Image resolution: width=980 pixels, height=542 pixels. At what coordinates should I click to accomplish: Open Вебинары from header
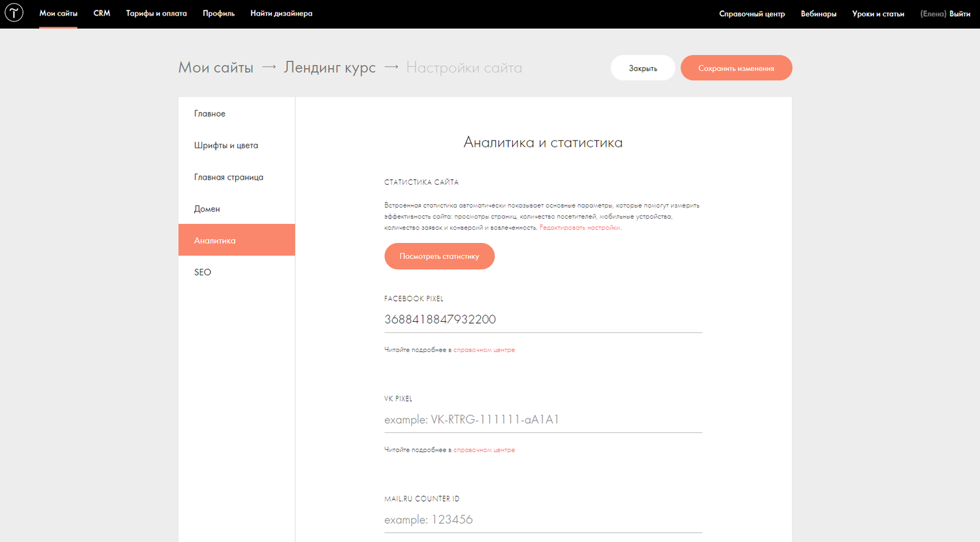click(x=819, y=14)
